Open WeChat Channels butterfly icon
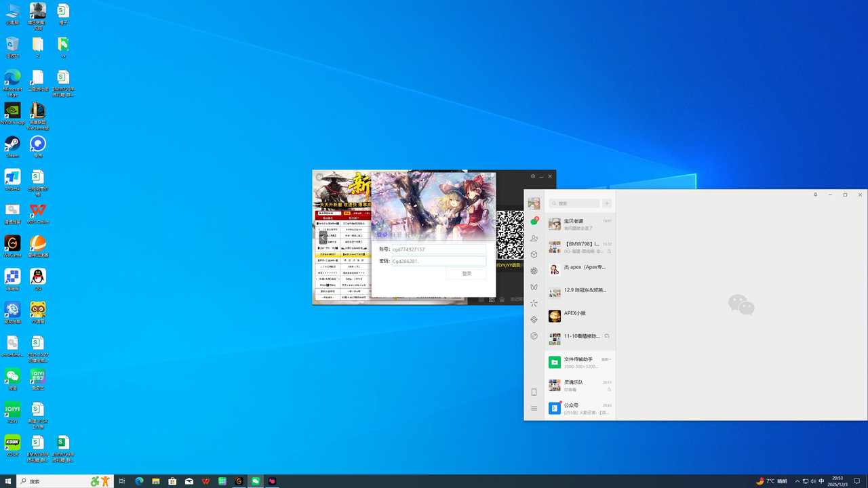This screenshot has width=868, height=488. click(534, 287)
